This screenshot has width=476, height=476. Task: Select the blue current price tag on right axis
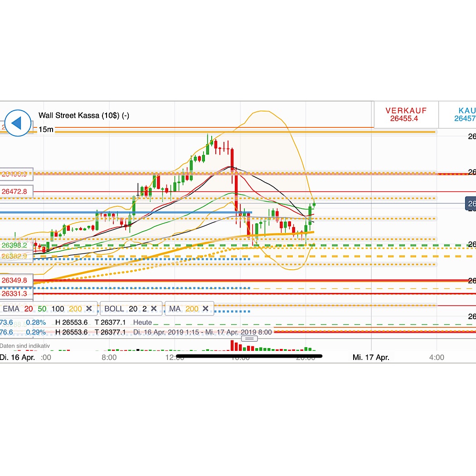(x=471, y=204)
